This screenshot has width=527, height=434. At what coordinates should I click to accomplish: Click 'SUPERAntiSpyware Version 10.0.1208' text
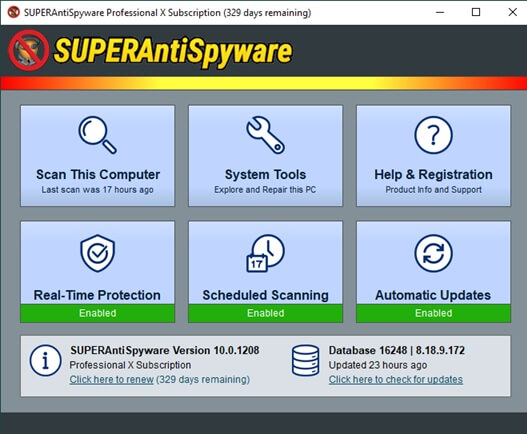point(165,350)
